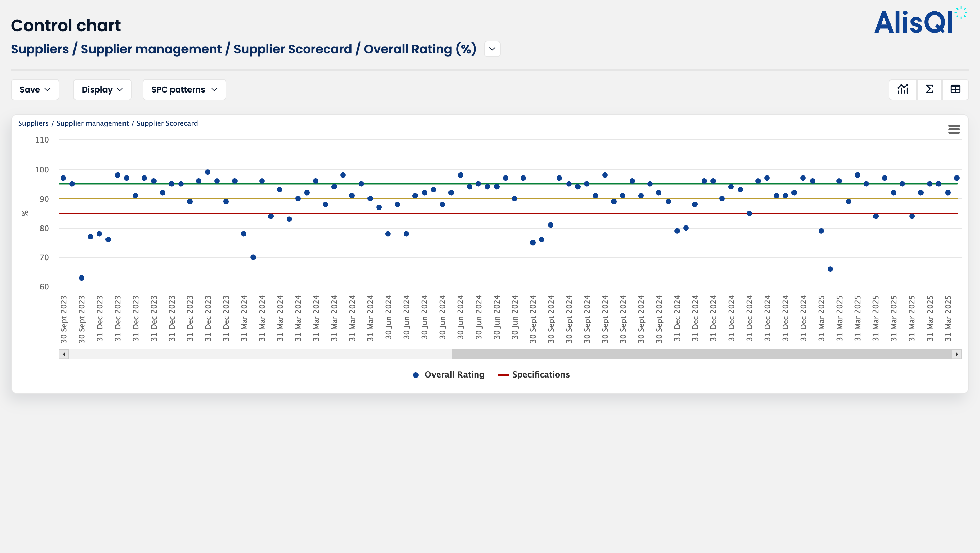Image resolution: width=980 pixels, height=553 pixels.
Task: Toggle the Specifications legend series
Action: (x=534, y=375)
